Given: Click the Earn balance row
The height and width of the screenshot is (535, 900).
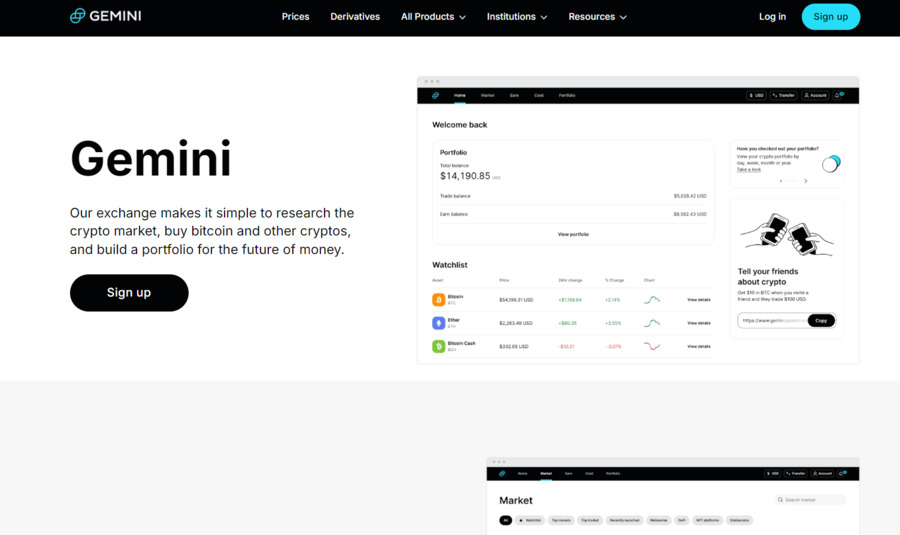Looking at the screenshot, I should (x=573, y=214).
